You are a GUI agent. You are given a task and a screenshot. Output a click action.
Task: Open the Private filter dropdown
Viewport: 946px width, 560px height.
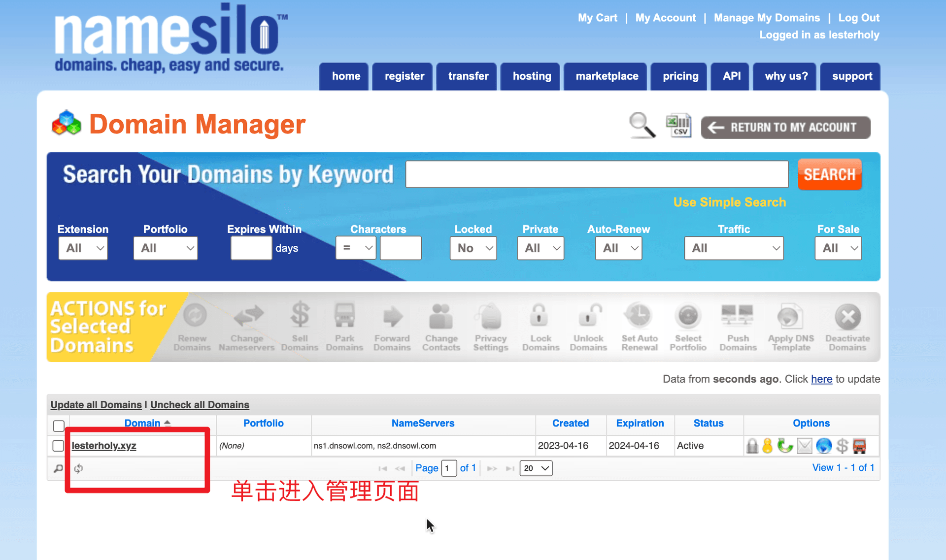click(541, 248)
